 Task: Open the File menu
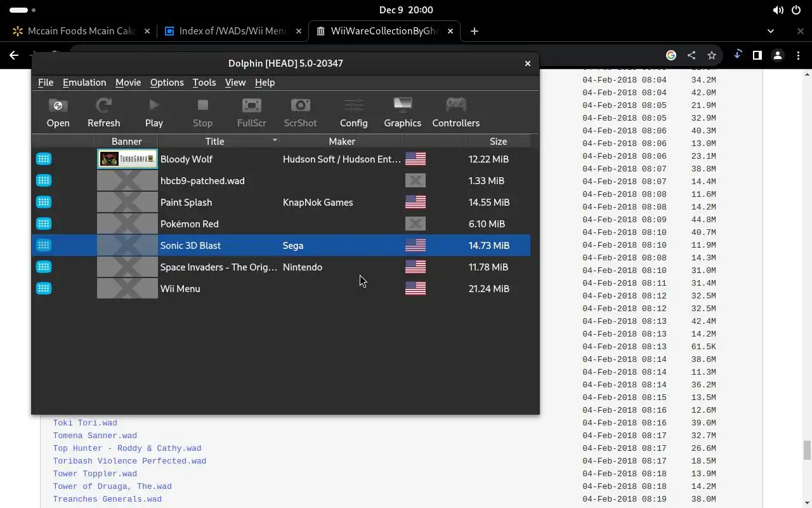[46, 83]
